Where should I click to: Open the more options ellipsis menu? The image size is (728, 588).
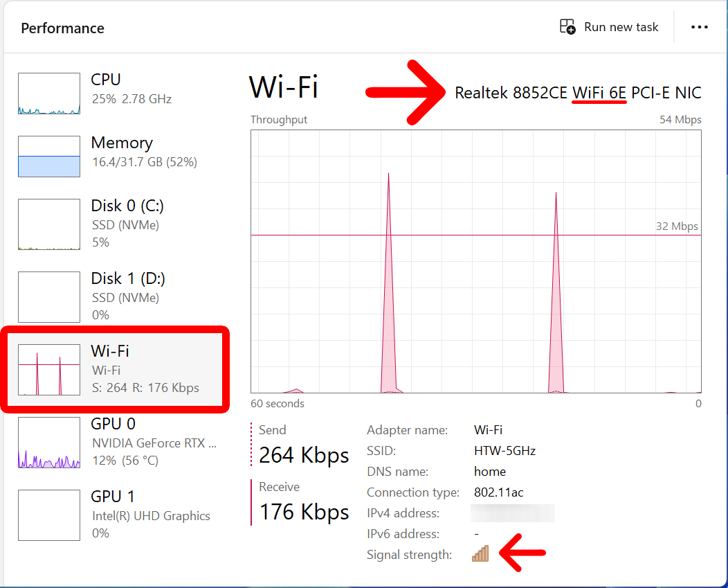click(x=699, y=26)
